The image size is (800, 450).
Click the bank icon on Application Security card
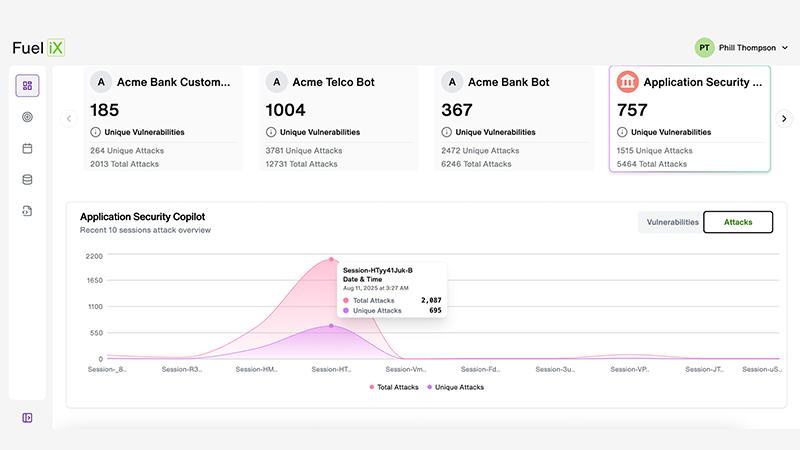coord(629,82)
